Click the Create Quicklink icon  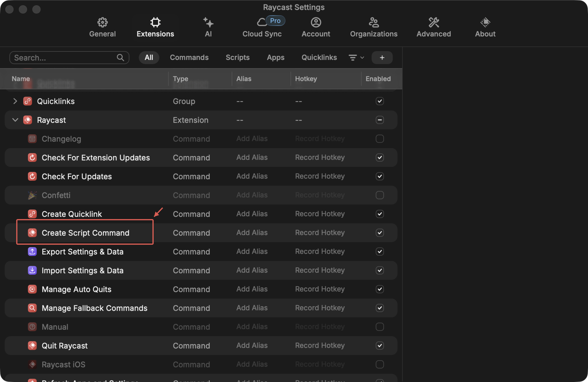point(32,214)
